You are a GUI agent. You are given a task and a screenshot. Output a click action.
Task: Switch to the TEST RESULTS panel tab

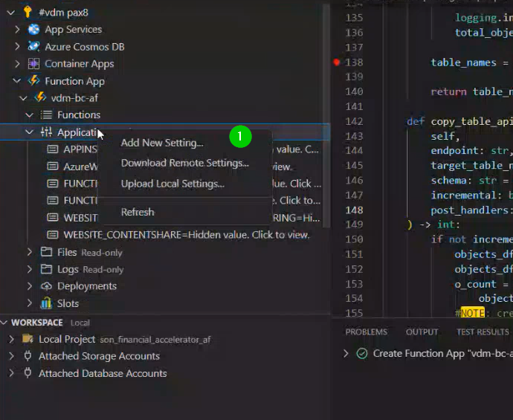pos(483,332)
